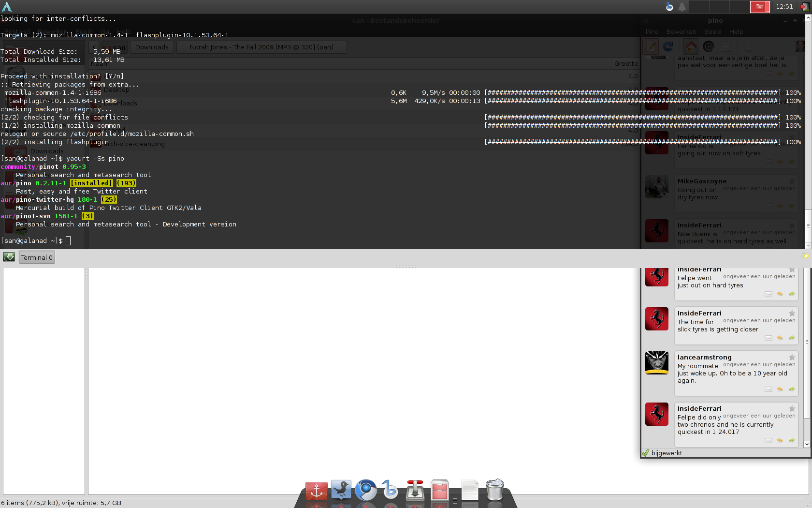Click the Banshee tray icon in top panel
Image resolution: width=812 pixels, height=508 pixels.
669,7
